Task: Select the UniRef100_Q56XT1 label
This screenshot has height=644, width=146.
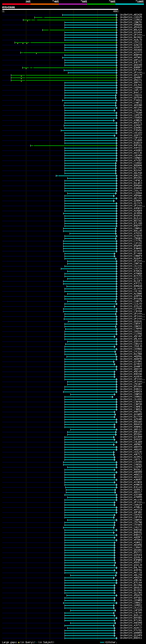Action: (131, 80)
